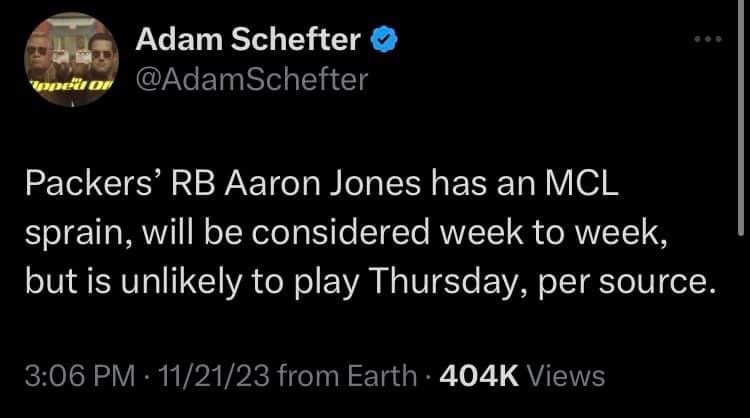Open the "Adam Schefter" display name
Viewport: 750px width, 418px height.
pos(248,39)
